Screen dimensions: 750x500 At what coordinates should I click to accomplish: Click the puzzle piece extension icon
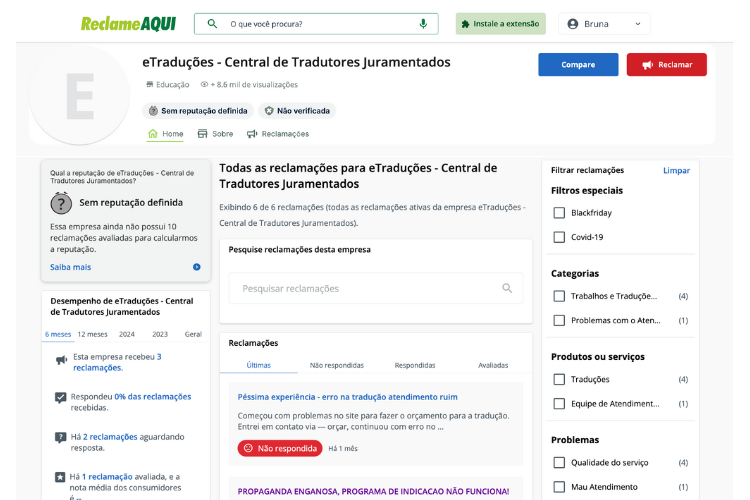click(465, 24)
